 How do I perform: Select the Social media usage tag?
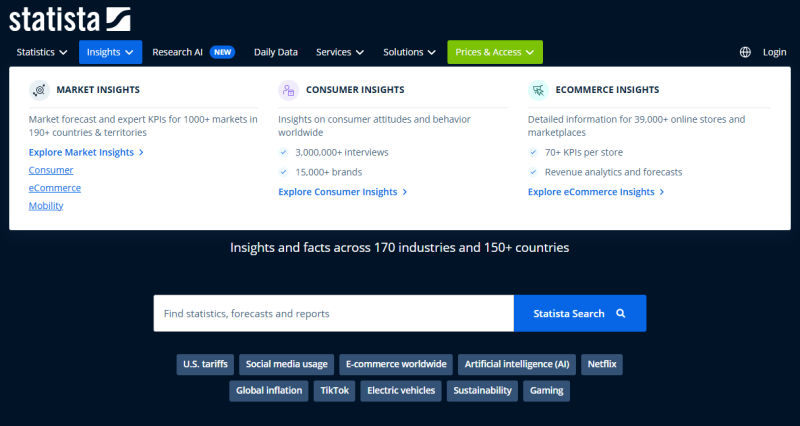click(287, 364)
